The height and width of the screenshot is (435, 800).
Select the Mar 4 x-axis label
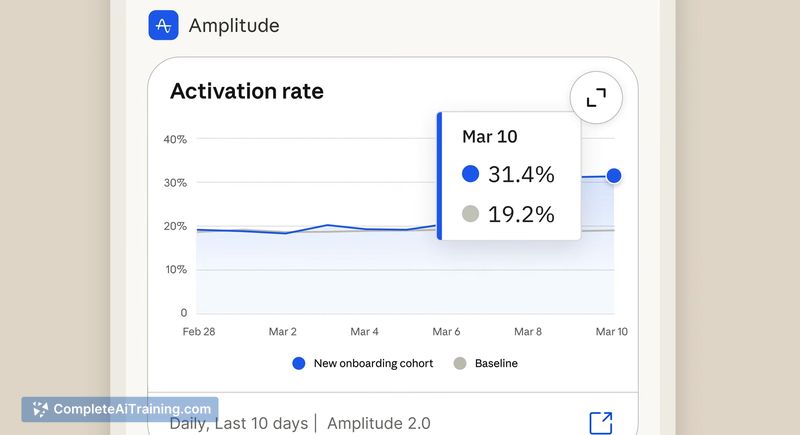click(x=364, y=331)
